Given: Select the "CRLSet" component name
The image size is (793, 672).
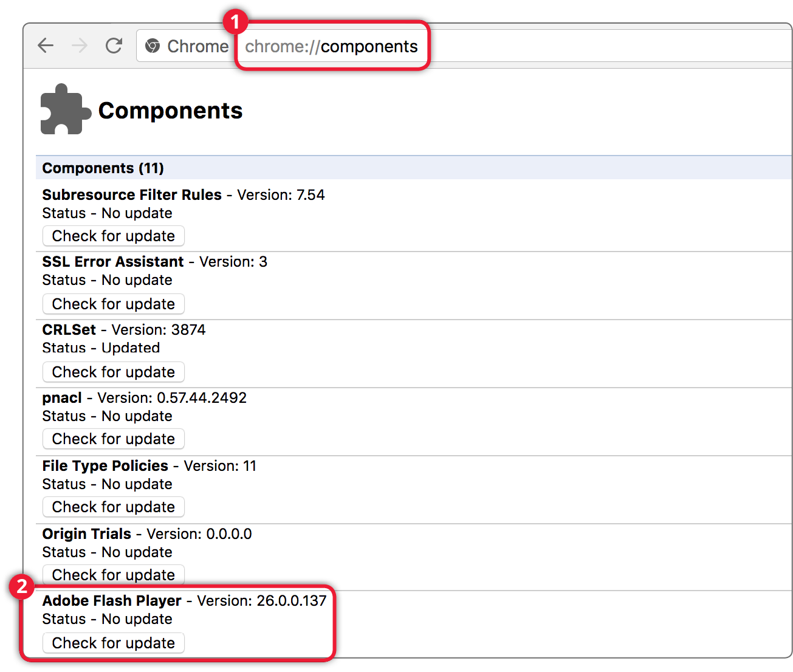Looking at the screenshot, I should (69, 330).
